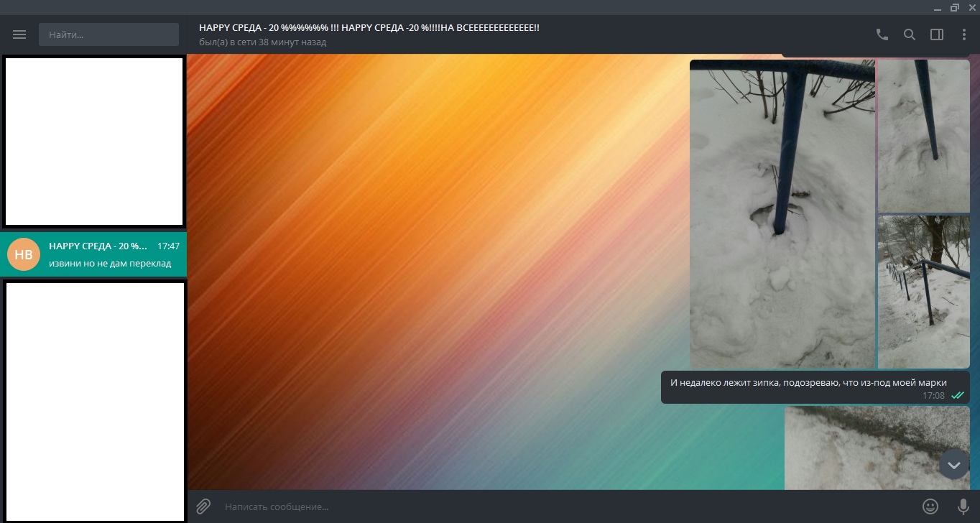Image resolution: width=980 pixels, height=523 pixels.
Task: Focus the "Написать сообщение..." input
Action: (x=568, y=506)
